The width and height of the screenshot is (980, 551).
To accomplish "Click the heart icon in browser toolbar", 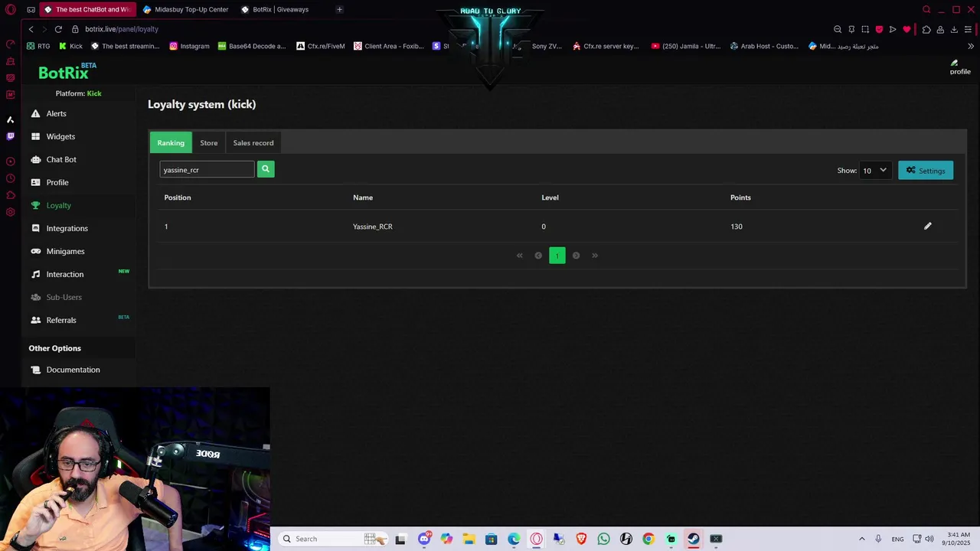I will (x=906, y=29).
